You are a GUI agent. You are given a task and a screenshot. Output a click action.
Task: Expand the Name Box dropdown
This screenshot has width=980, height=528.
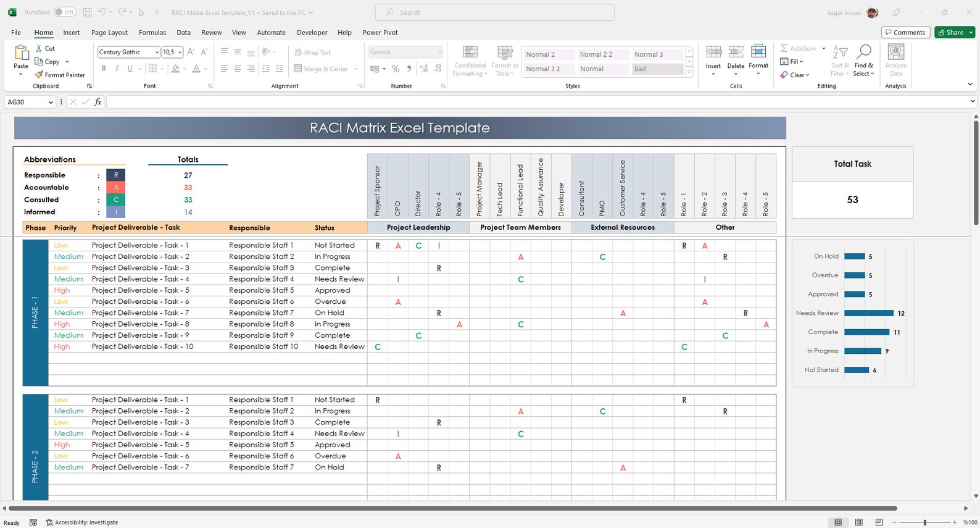[x=51, y=102]
